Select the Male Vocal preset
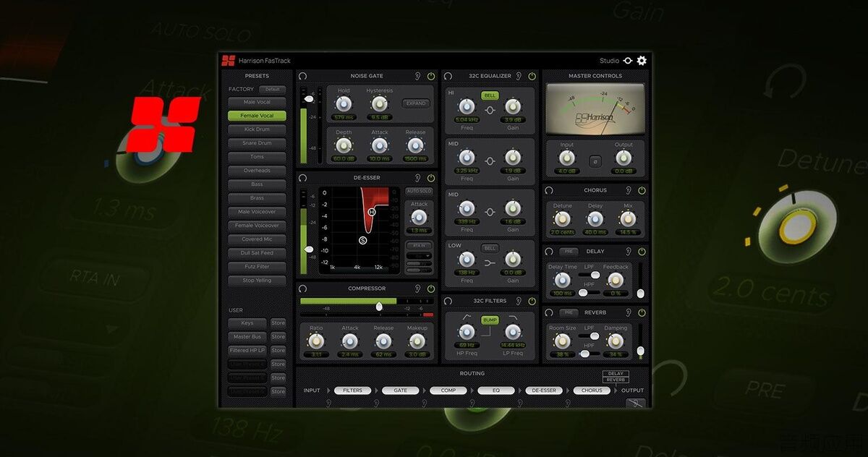The height and width of the screenshot is (457, 868). [x=257, y=102]
